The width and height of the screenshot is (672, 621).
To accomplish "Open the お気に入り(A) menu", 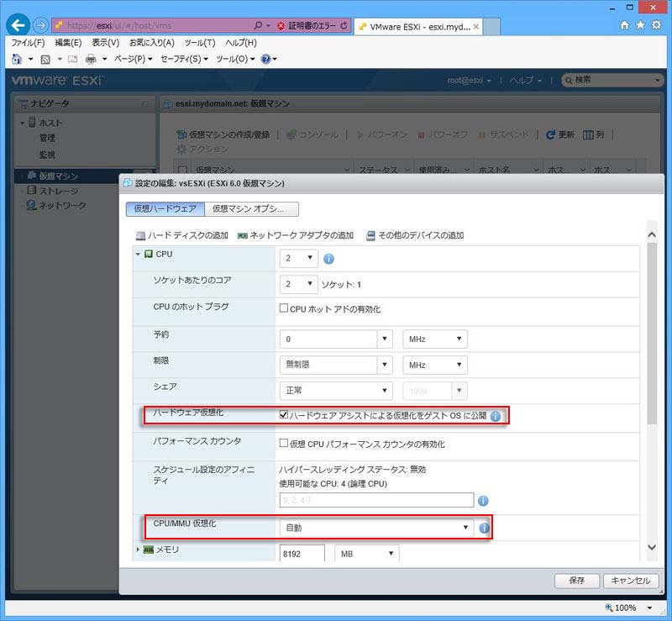I will tap(152, 43).
